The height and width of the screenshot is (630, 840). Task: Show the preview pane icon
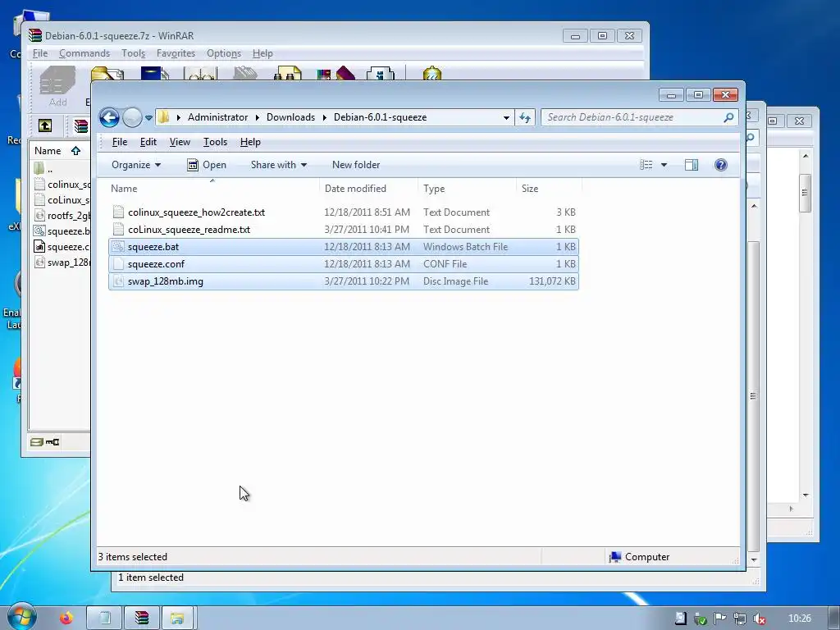(x=692, y=164)
